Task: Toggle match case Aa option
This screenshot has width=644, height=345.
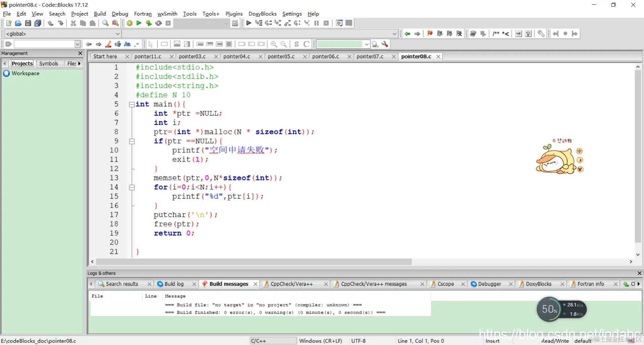Action: [x=127, y=44]
